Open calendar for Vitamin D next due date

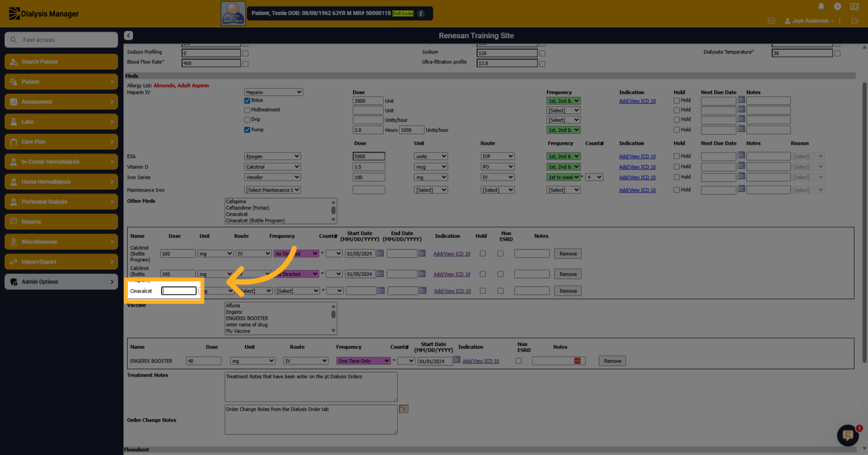(741, 165)
